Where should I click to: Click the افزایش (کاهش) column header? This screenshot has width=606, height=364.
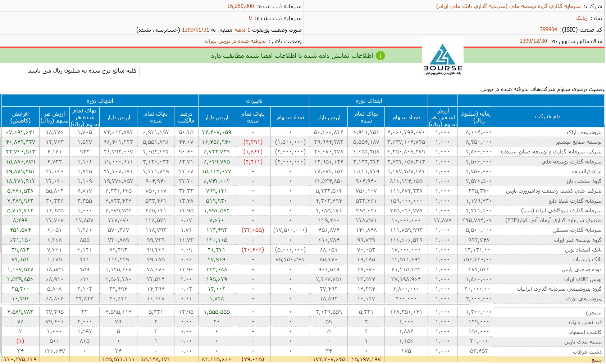pos(21,117)
